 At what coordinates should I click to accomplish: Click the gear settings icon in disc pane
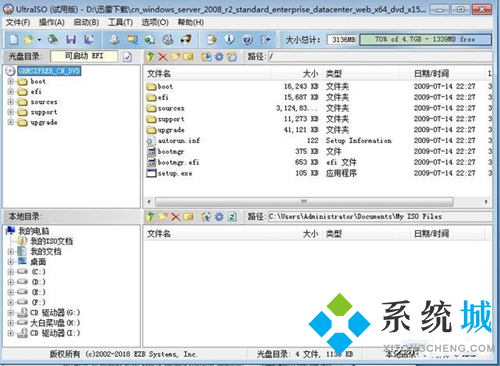(x=219, y=57)
